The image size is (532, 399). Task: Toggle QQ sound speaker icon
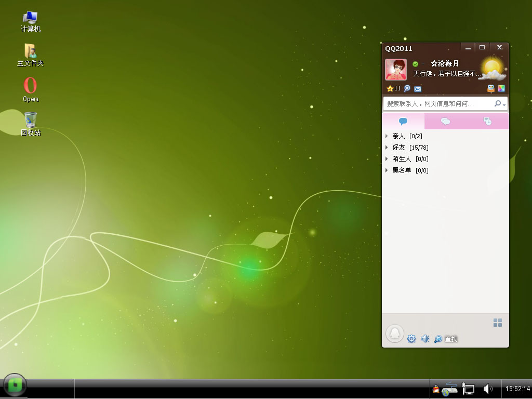425,339
